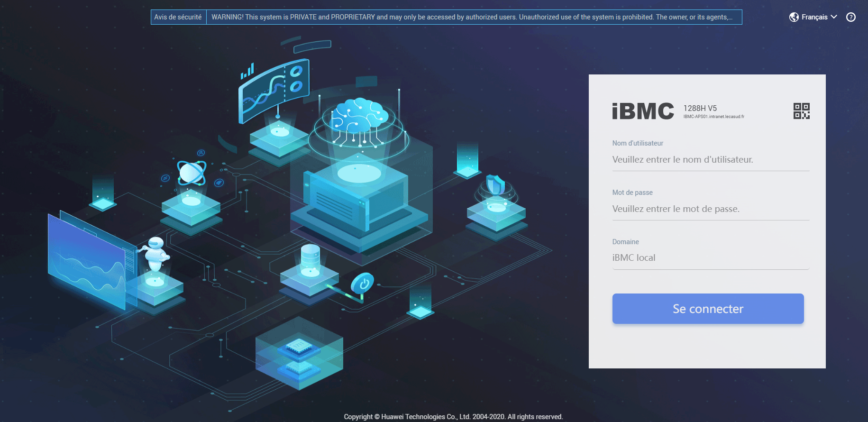Viewport: 868px width, 422px height.
Task: Click the iBMC logo
Action: [643, 111]
